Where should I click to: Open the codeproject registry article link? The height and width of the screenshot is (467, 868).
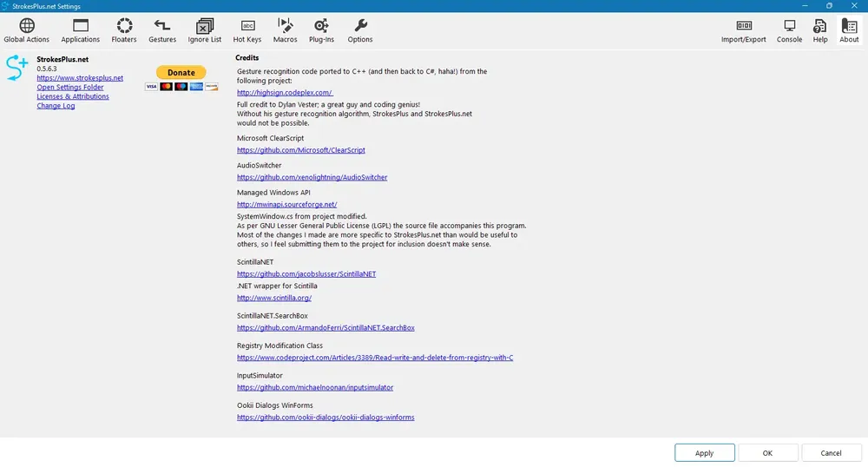(x=375, y=358)
